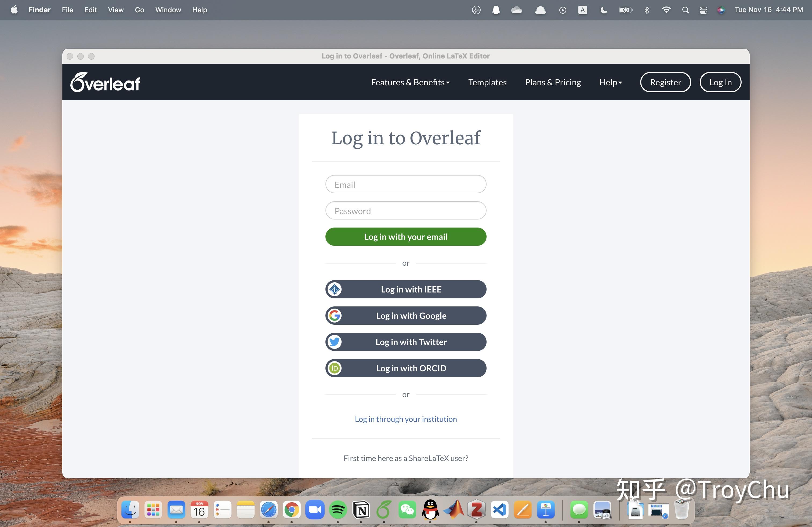Screen dimensions: 812x527
Task: Click the Overleaf logo in header
Action: tap(105, 82)
